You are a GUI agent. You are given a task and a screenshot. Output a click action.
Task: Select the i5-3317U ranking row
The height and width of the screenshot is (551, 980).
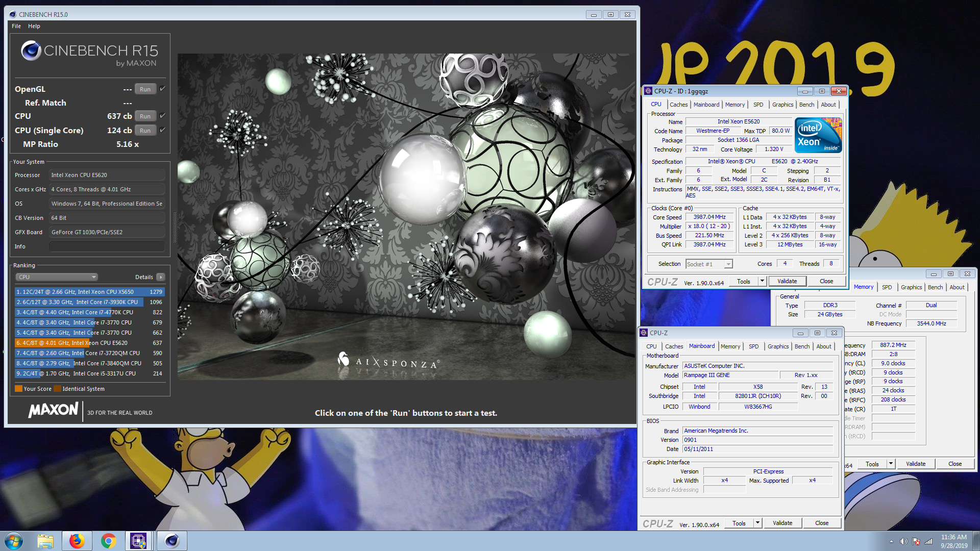(89, 373)
